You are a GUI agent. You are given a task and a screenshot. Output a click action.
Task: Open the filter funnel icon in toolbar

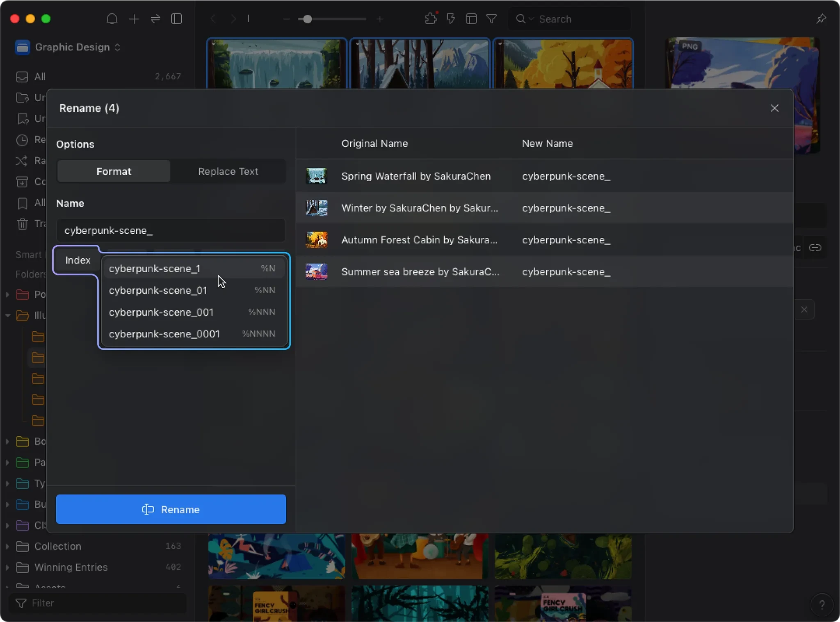click(x=491, y=19)
